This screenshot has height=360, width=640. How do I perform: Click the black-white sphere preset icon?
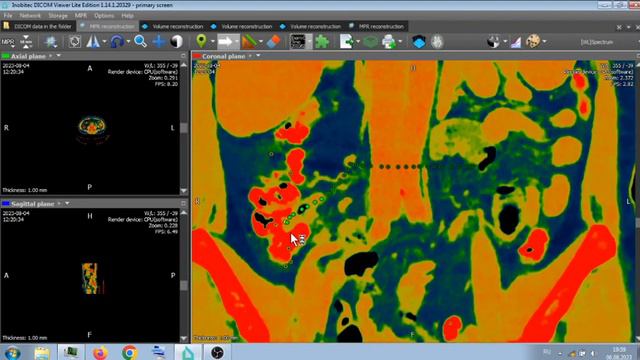pos(493,42)
